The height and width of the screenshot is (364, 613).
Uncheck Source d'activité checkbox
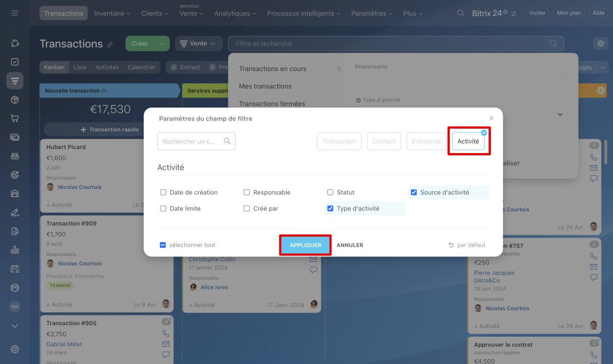[x=414, y=192]
